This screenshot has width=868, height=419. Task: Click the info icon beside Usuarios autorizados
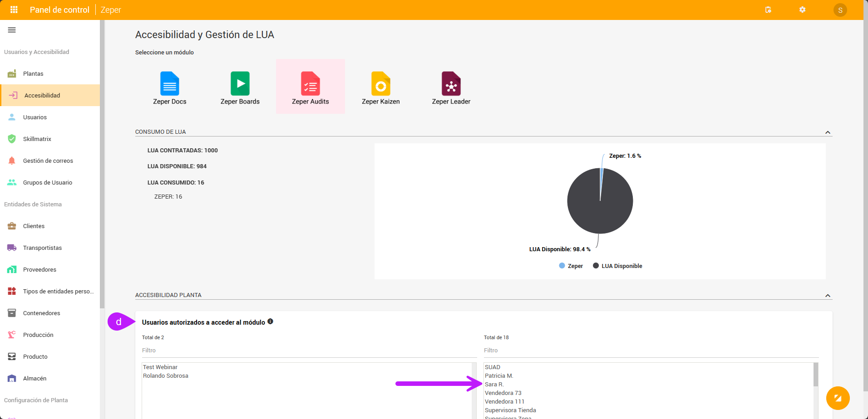tap(270, 322)
